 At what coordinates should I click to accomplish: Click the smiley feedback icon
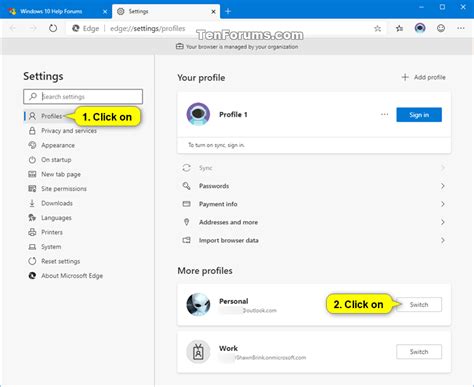[x=441, y=28]
